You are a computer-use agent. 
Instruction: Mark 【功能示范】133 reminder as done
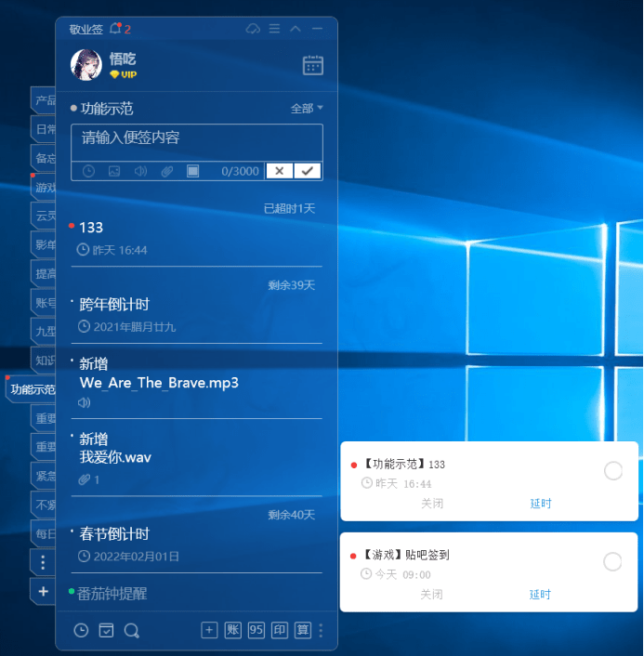point(613,471)
